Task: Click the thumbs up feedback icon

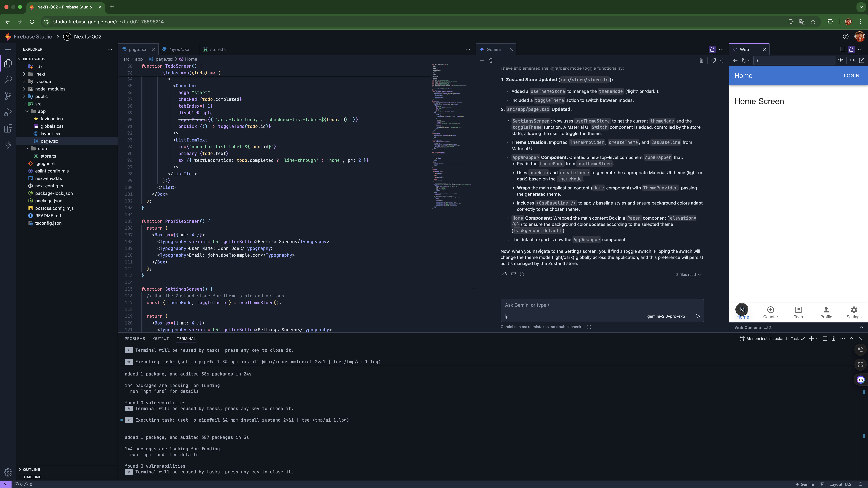Action: click(x=504, y=274)
